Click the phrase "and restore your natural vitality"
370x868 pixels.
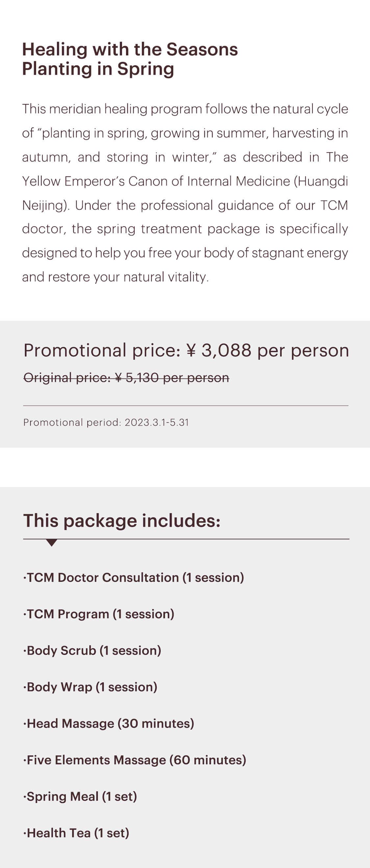pyautogui.click(x=115, y=277)
